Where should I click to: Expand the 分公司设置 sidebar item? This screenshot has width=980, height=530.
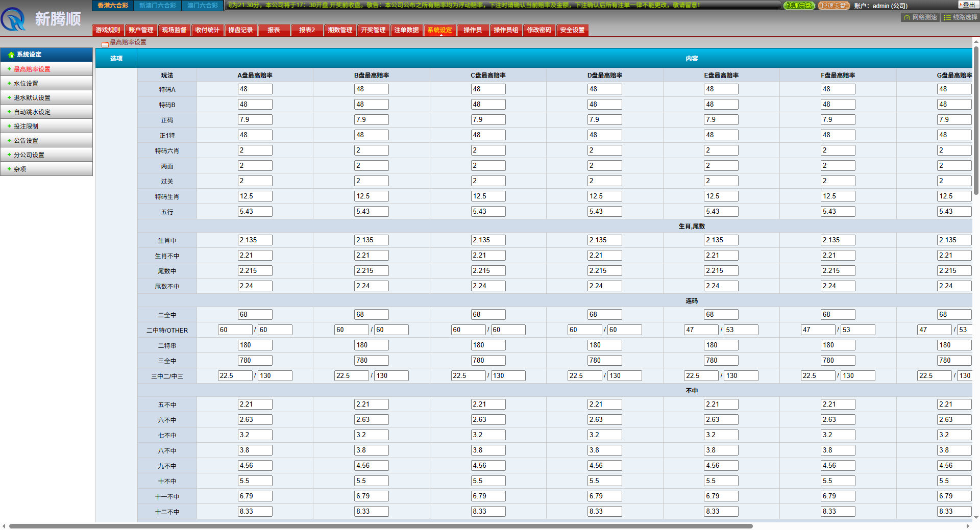point(29,155)
